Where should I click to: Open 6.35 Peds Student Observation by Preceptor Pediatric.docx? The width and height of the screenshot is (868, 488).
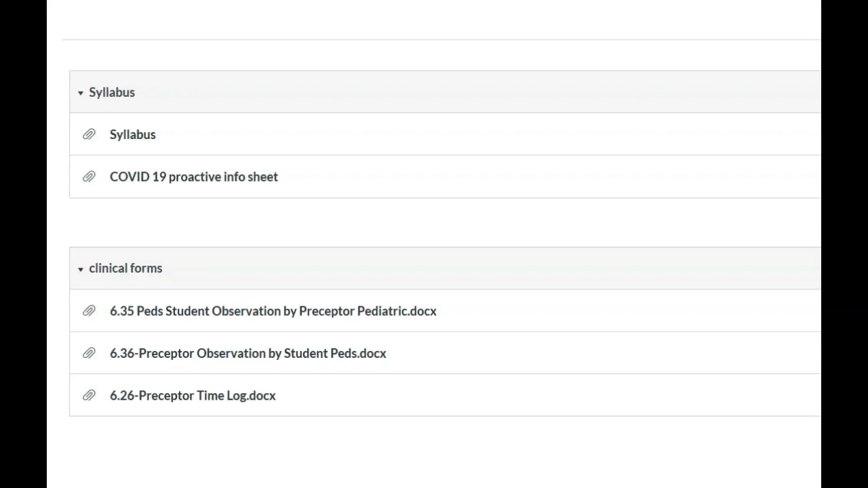[x=273, y=311]
